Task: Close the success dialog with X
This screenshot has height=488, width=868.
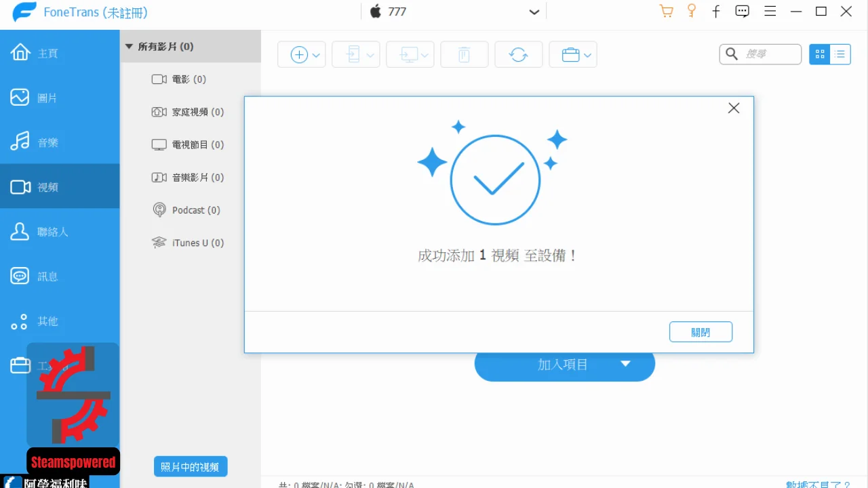Action: pyautogui.click(x=734, y=108)
